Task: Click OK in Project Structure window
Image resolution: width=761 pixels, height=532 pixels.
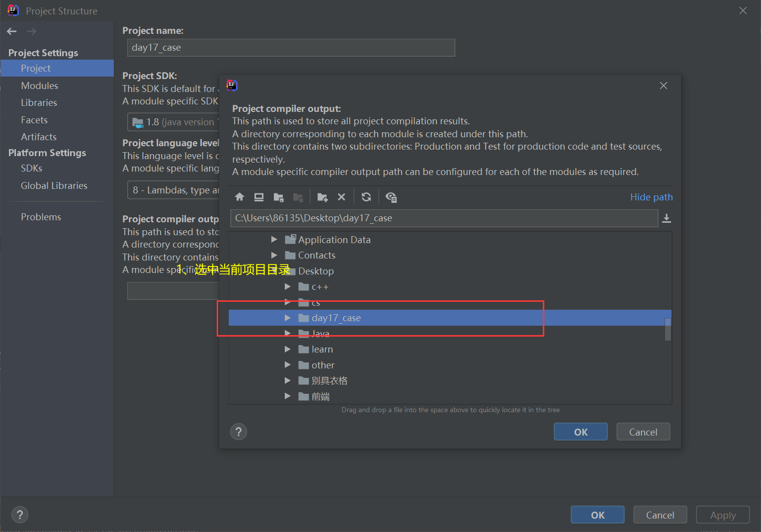Action: (597, 515)
